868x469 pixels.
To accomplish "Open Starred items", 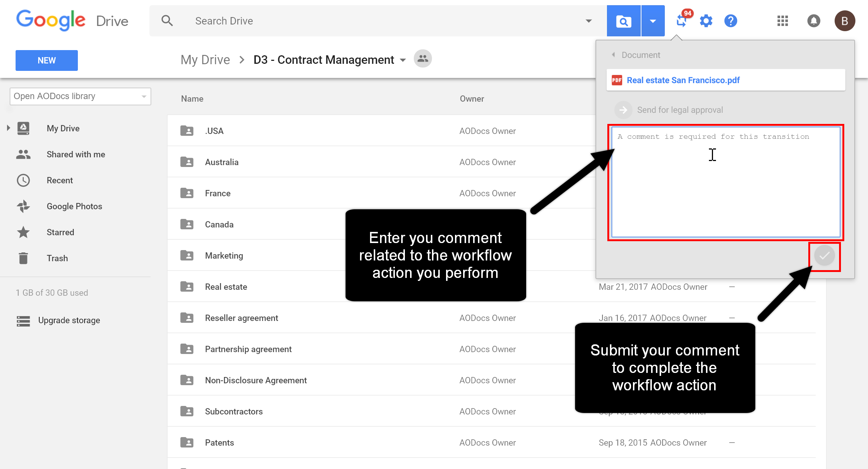I will (x=60, y=232).
